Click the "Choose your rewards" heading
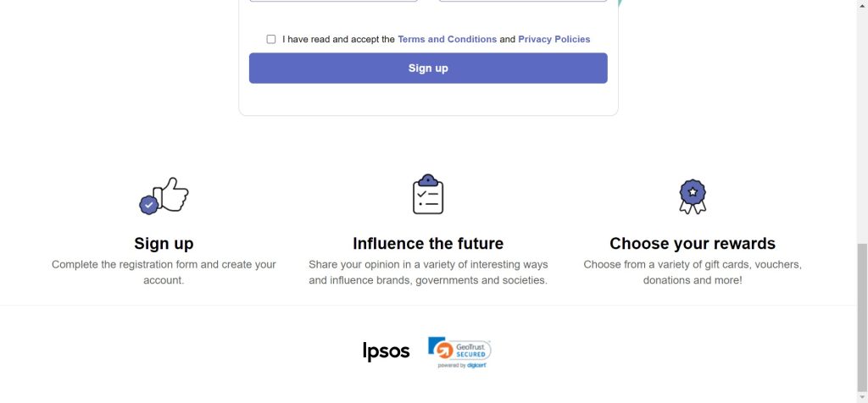The width and height of the screenshot is (868, 403). 693,244
